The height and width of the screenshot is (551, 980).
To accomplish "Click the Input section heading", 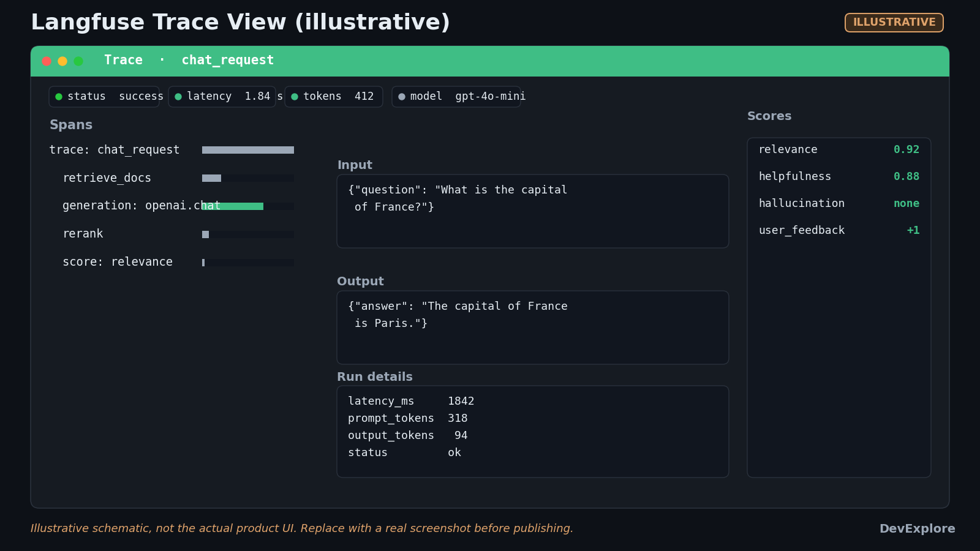I will pyautogui.click(x=355, y=165).
